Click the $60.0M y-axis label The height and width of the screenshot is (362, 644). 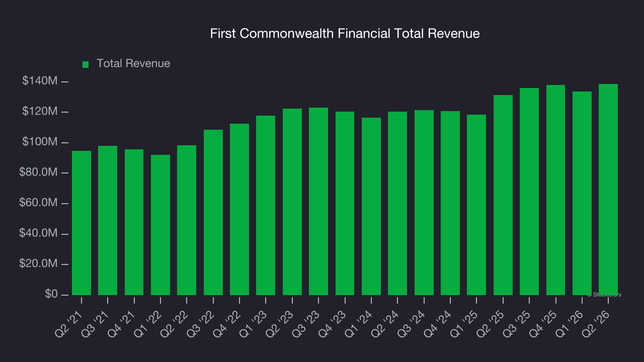point(38,203)
